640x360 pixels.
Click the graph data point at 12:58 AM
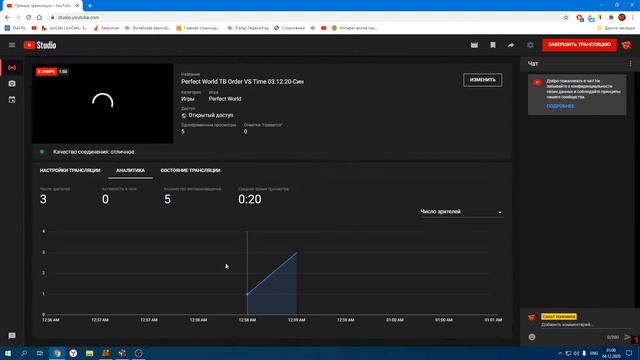click(x=247, y=294)
